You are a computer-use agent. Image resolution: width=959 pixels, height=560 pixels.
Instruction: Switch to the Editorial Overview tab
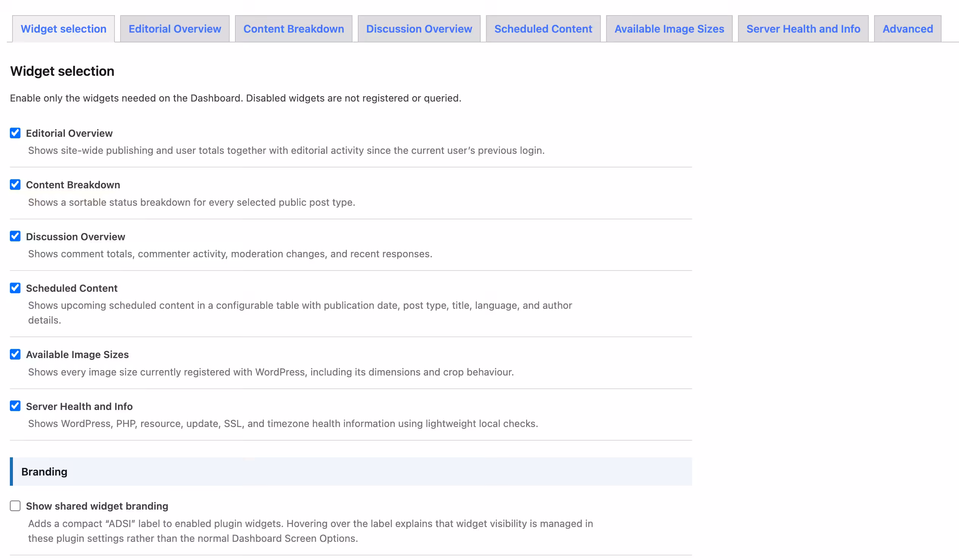coord(175,29)
